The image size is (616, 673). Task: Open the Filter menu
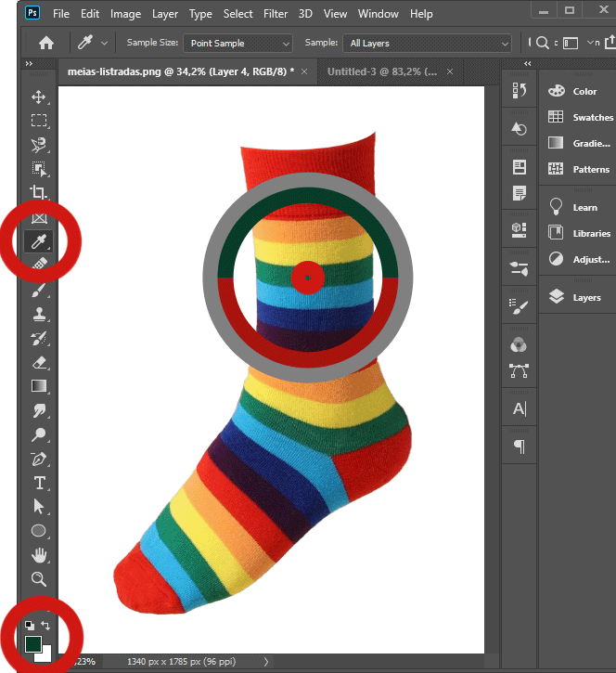point(276,14)
